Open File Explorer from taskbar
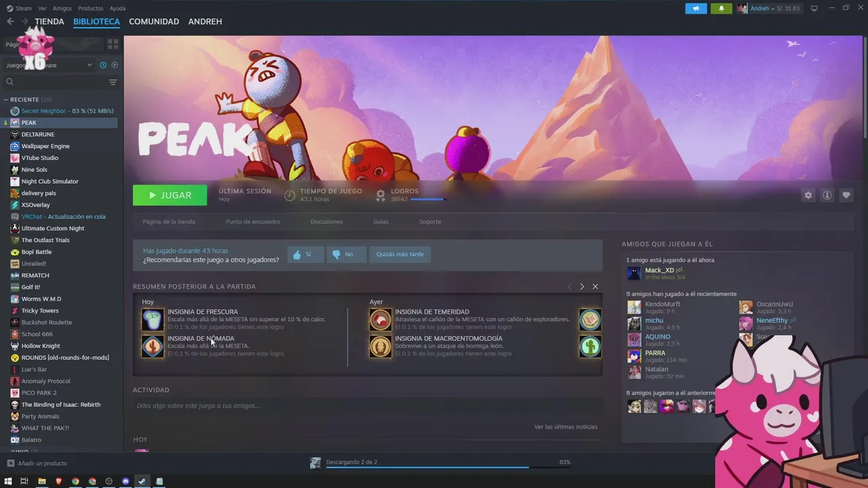The width and height of the screenshot is (868, 488). tap(41, 481)
